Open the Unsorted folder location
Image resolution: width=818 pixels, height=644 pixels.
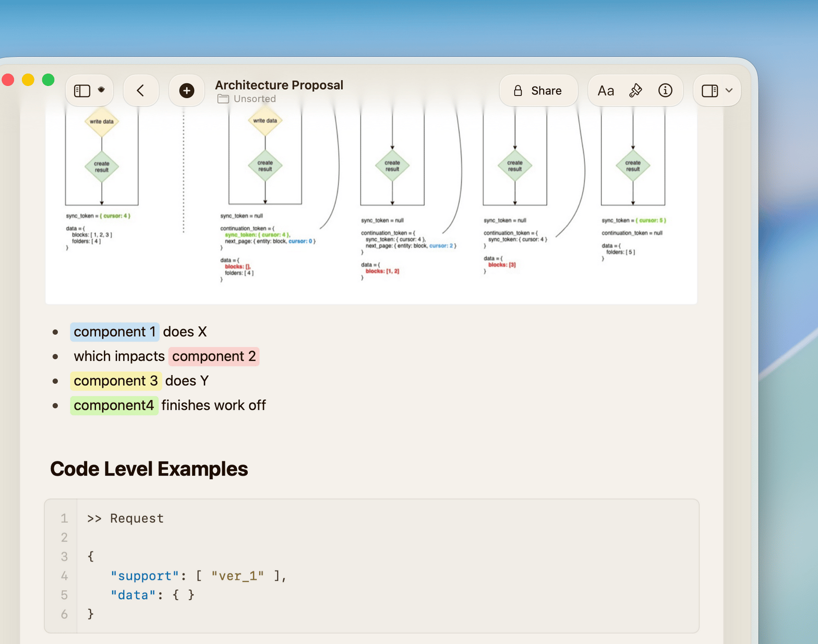[254, 99]
